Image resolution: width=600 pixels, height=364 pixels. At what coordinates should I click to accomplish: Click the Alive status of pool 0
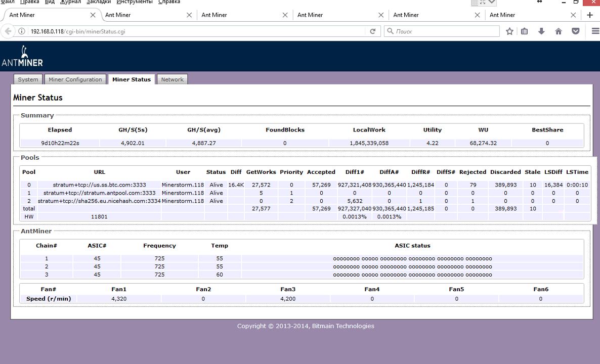(x=216, y=185)
